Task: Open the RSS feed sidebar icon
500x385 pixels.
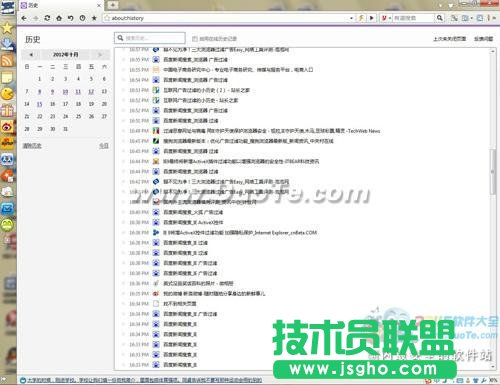Action: (7, 61)
